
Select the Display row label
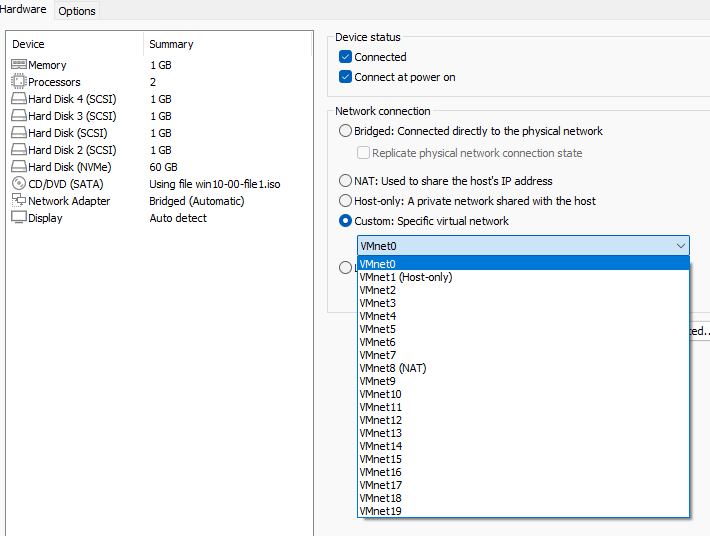(45, 218)
